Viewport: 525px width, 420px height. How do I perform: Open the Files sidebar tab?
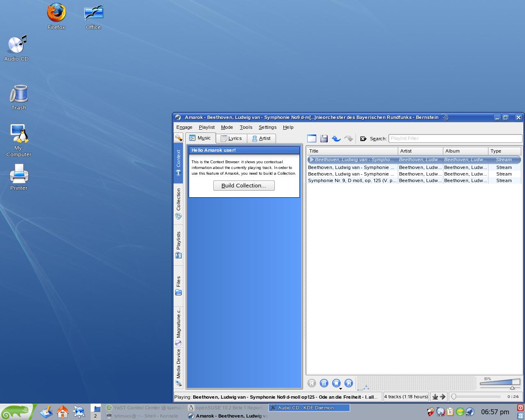click(178, 285)
